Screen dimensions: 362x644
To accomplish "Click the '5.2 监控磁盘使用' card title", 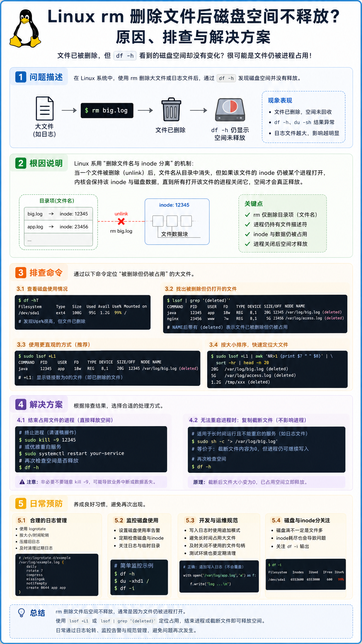I will 136,520.
